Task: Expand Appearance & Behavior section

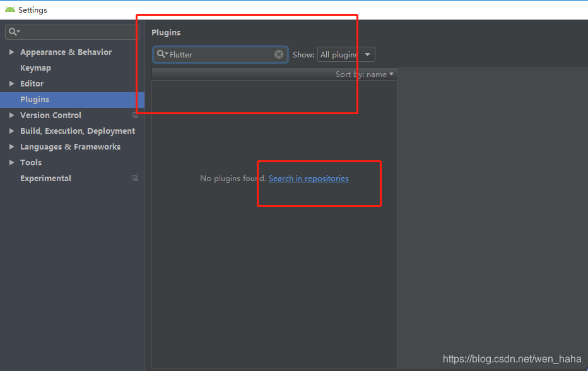Action: pos(11,52)
